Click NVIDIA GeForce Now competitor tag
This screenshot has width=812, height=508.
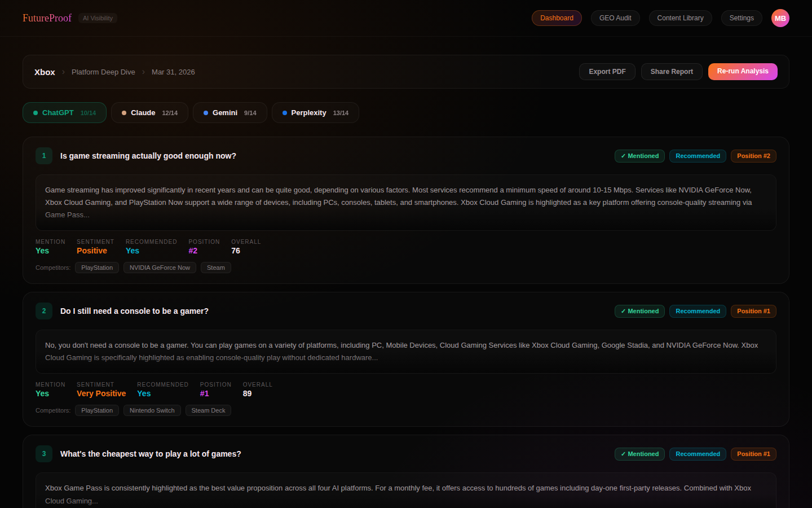coord(160,268)
